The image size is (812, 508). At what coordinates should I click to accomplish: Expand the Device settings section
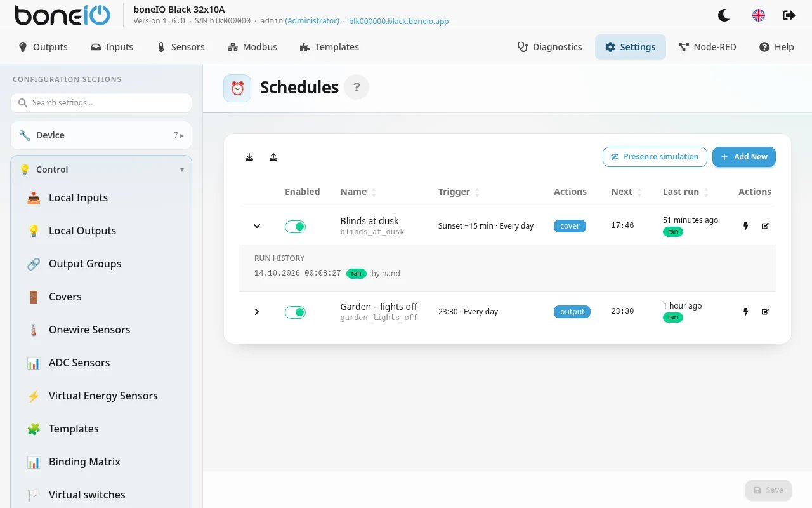pos(101,135)
